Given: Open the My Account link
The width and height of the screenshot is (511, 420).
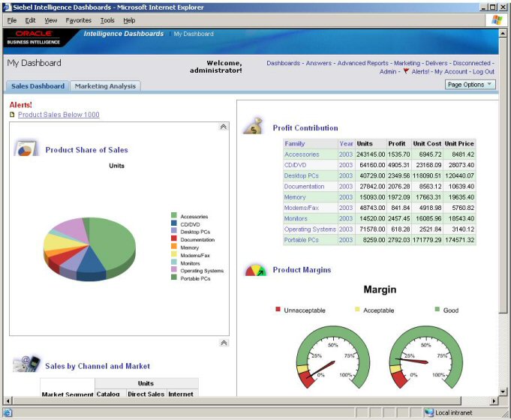Looking at the screenshot, I should (451, 71).
